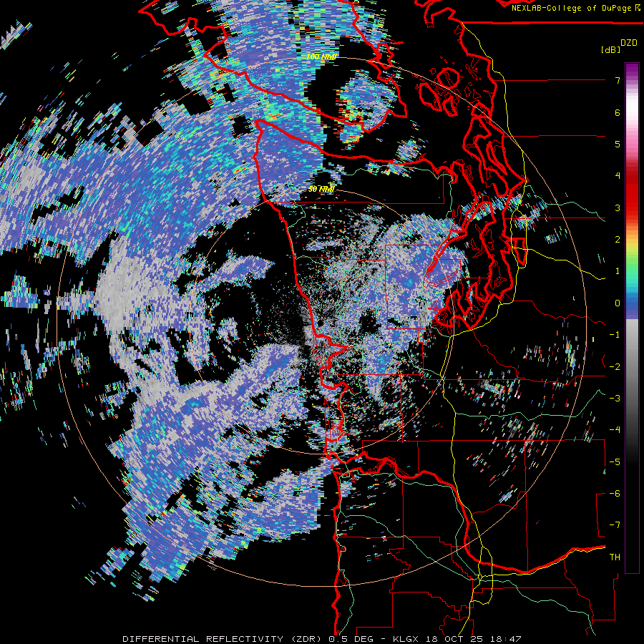Screen dimensions: 644x644
Task: Click the 0 dB blue section of scale
Action: tap(632, 303)
